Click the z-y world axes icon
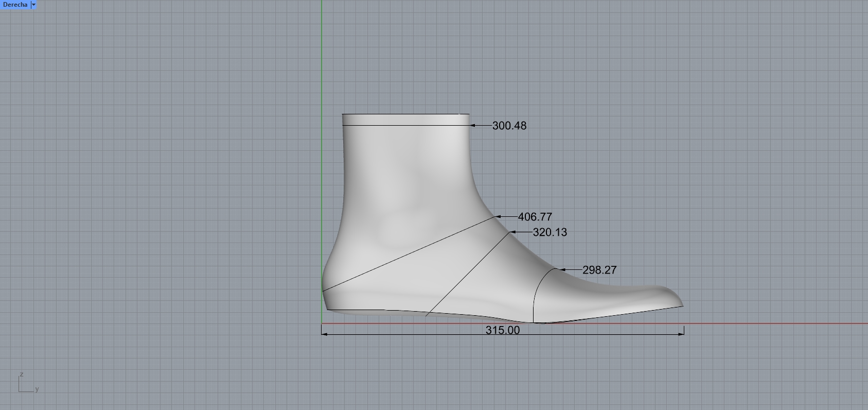The width and height of the screenshot is (868, 410). (28, 383)
